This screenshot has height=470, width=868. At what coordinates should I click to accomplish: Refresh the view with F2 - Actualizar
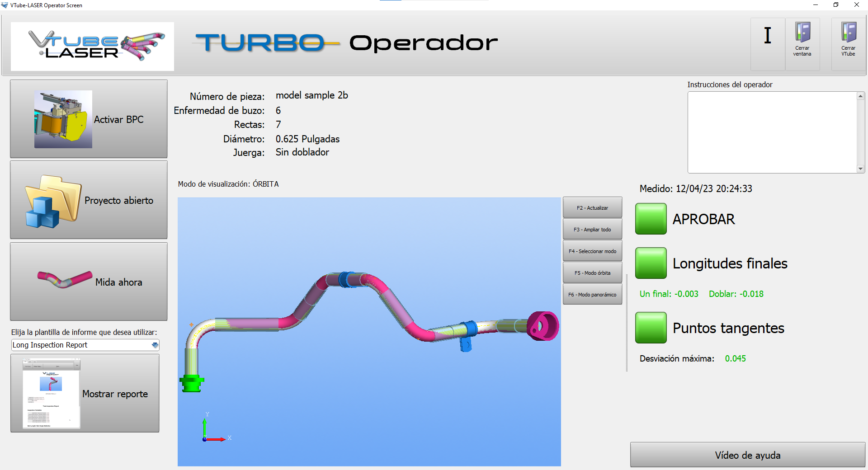(592, 208)
